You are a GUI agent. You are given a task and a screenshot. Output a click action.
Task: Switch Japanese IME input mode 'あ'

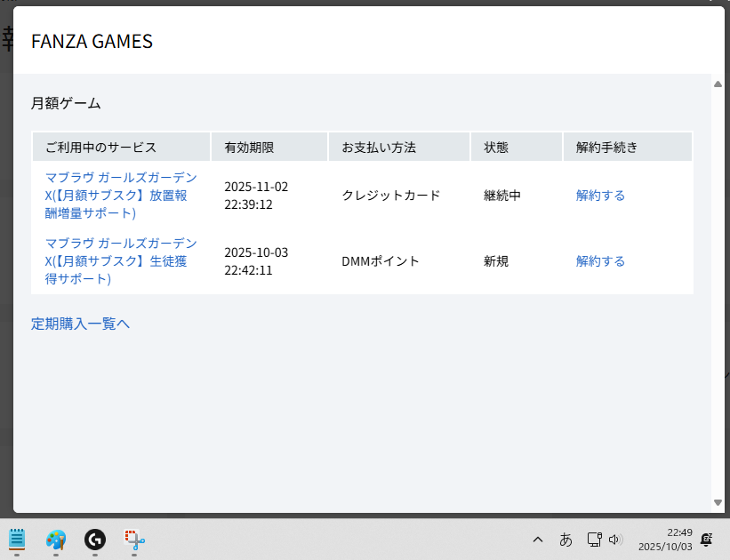(x=566, y=539)
